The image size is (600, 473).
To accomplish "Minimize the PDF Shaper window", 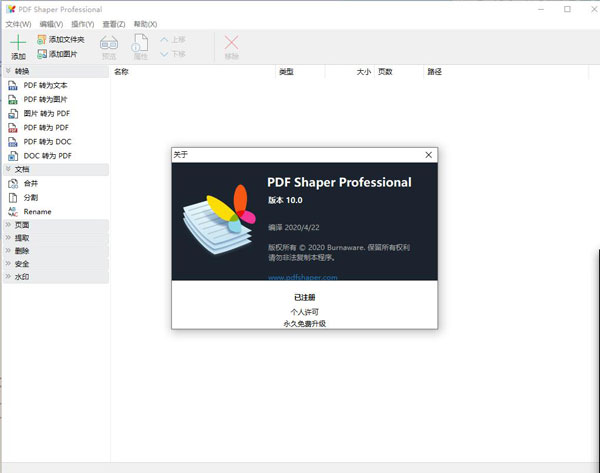I will coord(541,9).
